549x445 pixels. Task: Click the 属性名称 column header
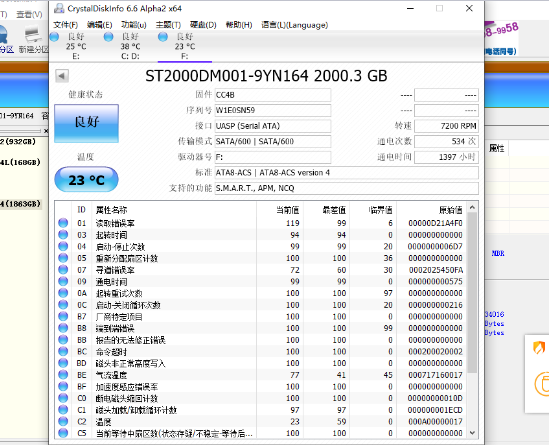pyautogui.click(x=174, y=210)
